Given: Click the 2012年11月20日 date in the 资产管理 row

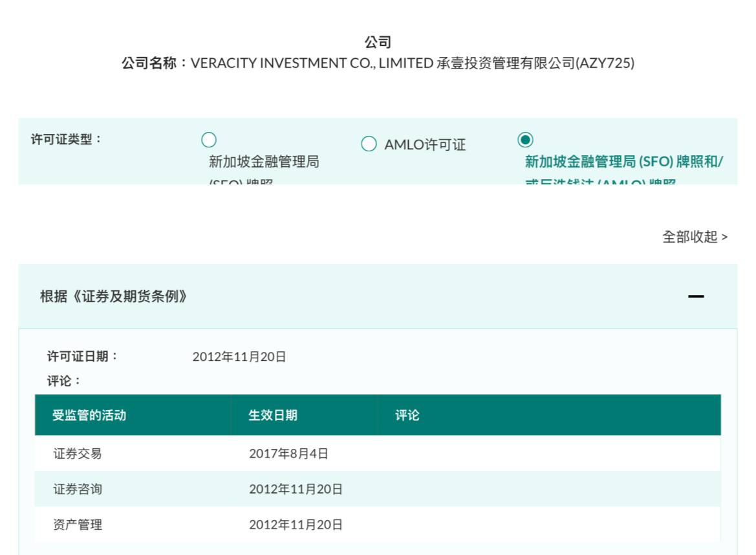Looking at the screenshot, I should (x=296, y=525).
